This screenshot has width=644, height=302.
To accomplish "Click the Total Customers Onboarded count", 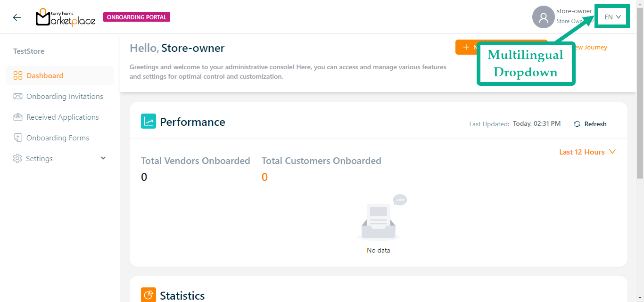I will tap(264, 177).
